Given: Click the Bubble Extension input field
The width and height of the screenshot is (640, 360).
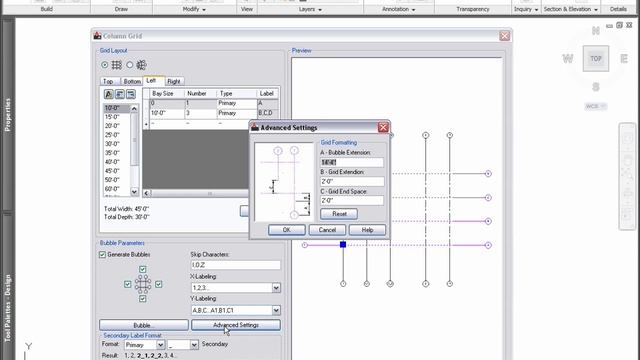Looking at the screenshot, I should (352, 162).
